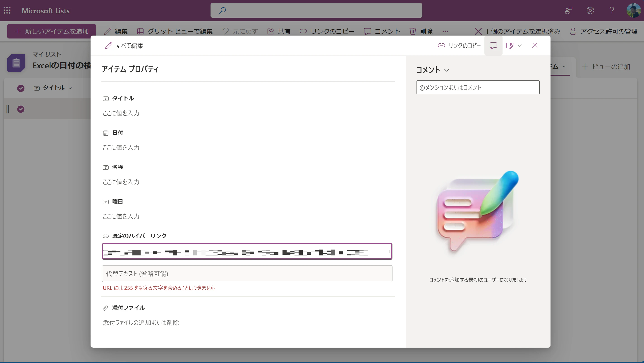Click the @メンションまたはコメント input field
This screenshot has height=363, width=644.
(x=478, y=87)
